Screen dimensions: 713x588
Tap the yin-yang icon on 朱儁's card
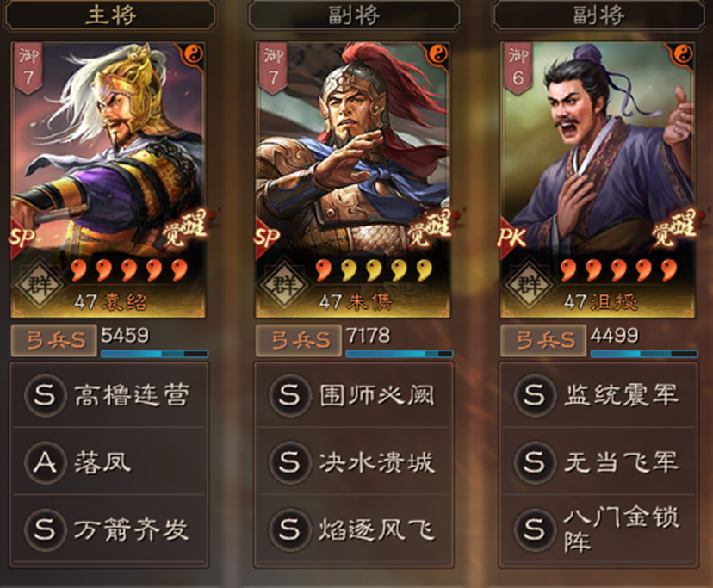[x=438, y=55]
